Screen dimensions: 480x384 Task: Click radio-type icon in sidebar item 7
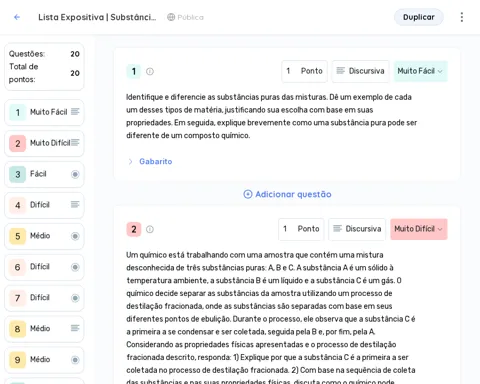pyautogui.click(x=75, y=298)
